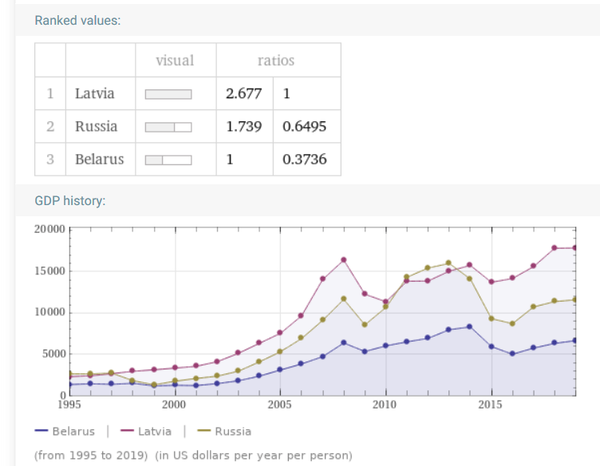Click the Belarus 2014 peak data point

coord(470,327)
